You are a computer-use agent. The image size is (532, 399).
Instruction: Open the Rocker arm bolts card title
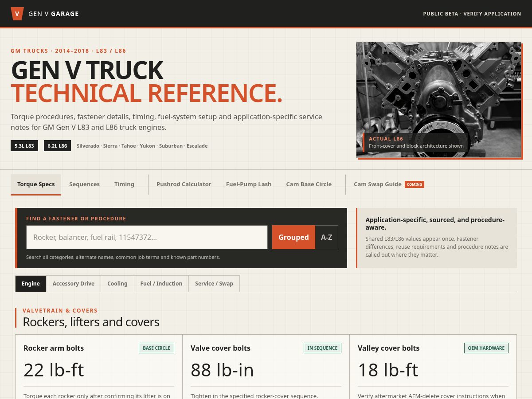click(54, 348)
